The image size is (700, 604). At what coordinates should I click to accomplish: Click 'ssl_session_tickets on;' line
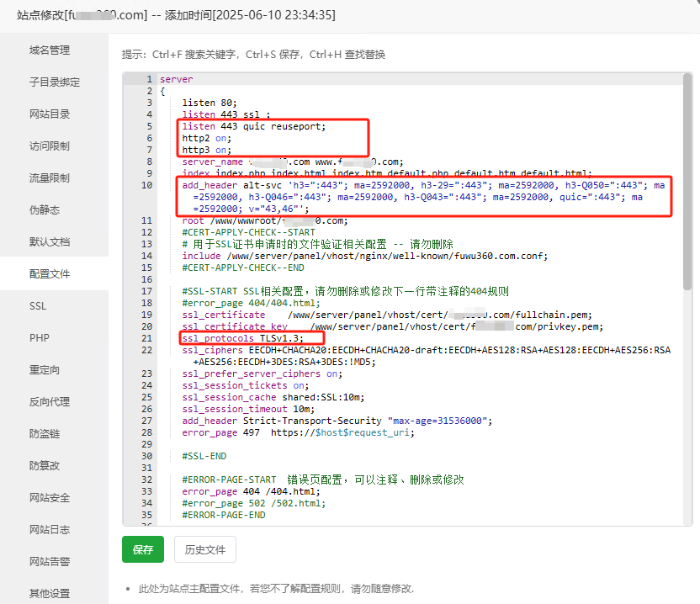(245, 385)
